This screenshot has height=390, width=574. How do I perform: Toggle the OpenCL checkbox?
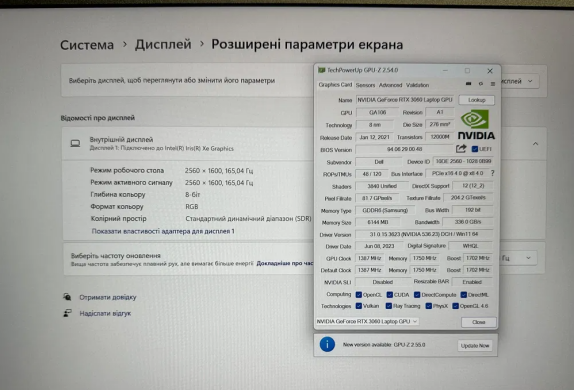pos(359,295)
